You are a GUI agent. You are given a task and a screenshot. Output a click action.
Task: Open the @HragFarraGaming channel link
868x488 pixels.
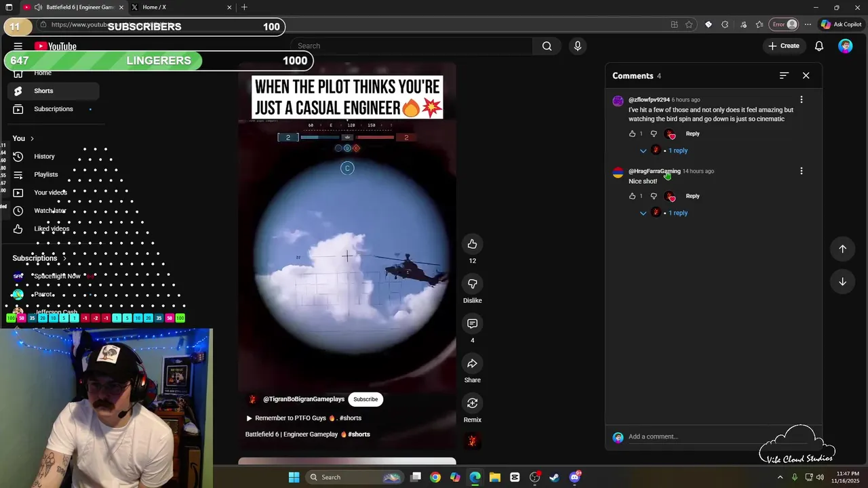coord(654,171)
